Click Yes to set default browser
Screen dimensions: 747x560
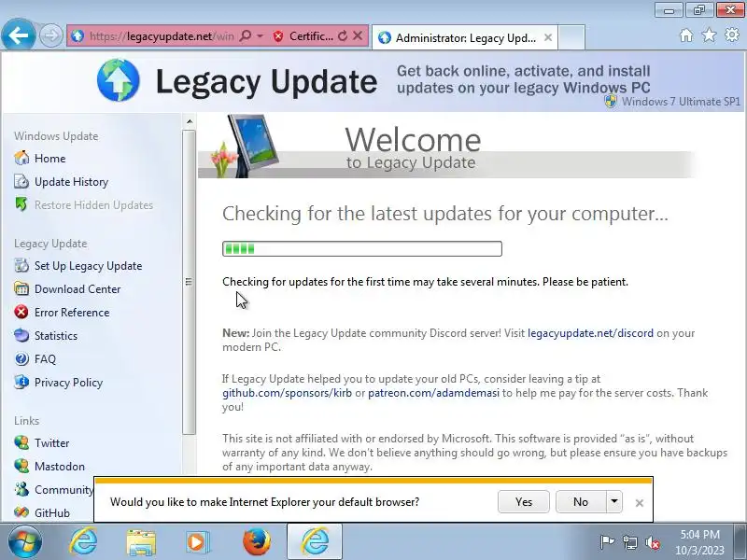click(x=524, y=502)
